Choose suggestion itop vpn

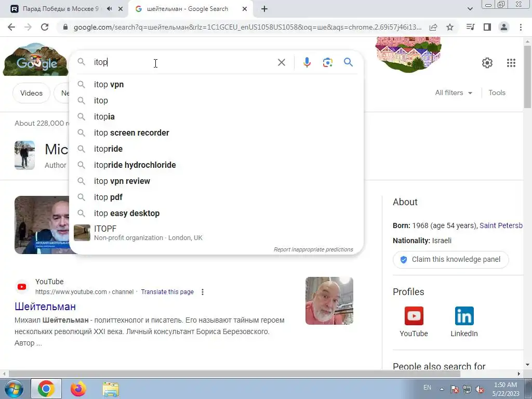216,85
